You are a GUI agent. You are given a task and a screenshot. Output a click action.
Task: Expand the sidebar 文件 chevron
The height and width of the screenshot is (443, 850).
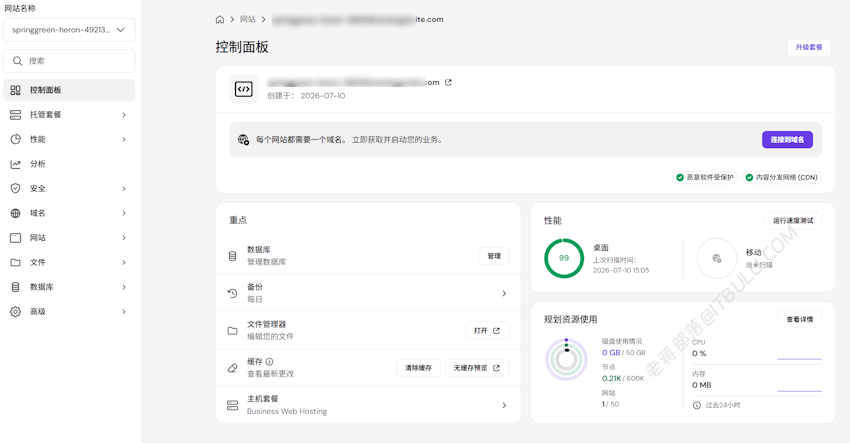pos(124,262)
